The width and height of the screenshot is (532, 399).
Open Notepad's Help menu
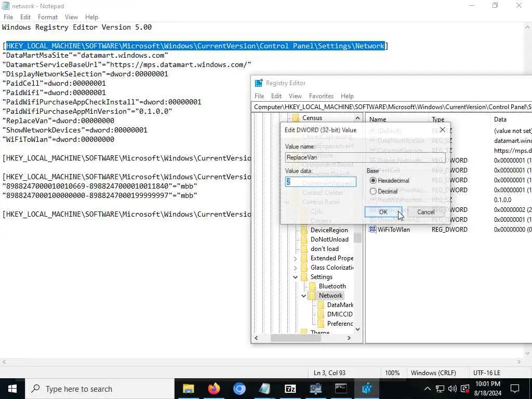(x=91, y=17)
